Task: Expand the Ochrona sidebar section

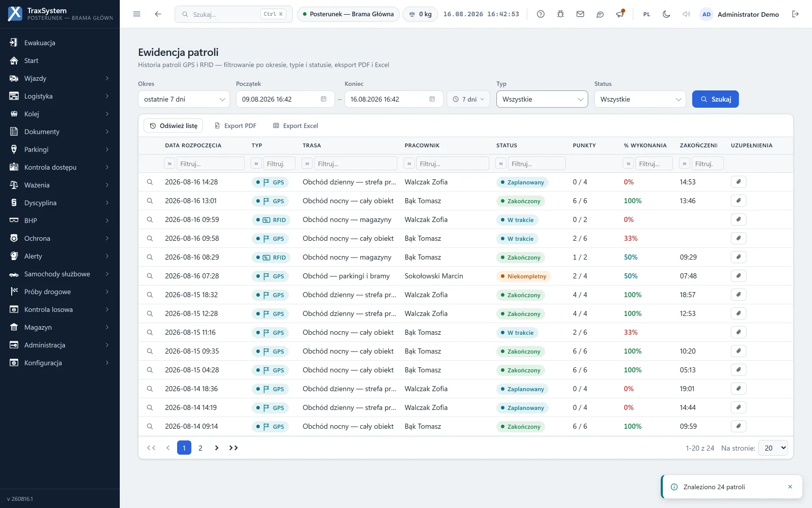Action: pyautogui.click(x=60, y=238)
